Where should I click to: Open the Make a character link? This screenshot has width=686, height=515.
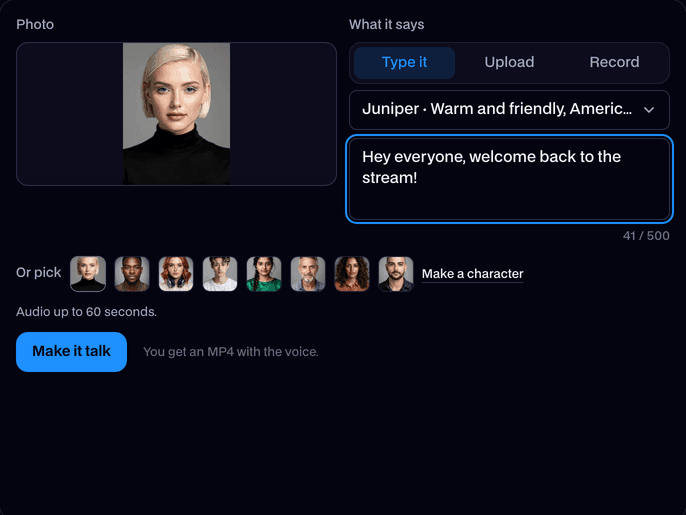click(472, 274)
